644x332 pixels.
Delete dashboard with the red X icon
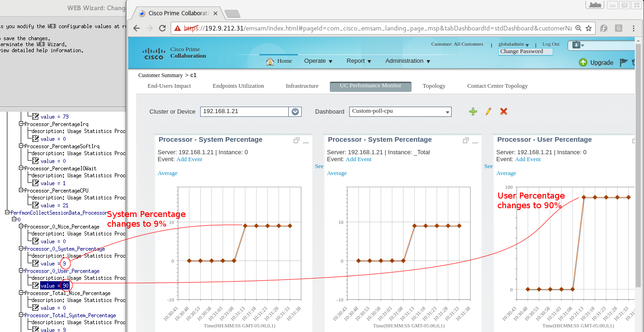pyautogui.click(x=504, y=111)
